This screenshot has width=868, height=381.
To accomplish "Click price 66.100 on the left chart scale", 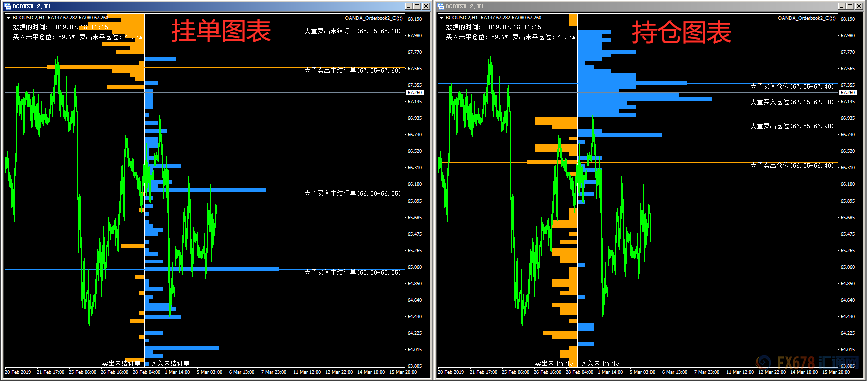I will (415, 184).
